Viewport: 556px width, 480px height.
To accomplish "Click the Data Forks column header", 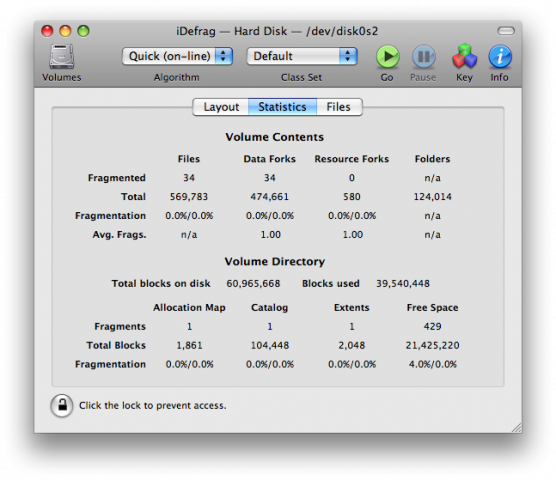I will coord(269,159).
